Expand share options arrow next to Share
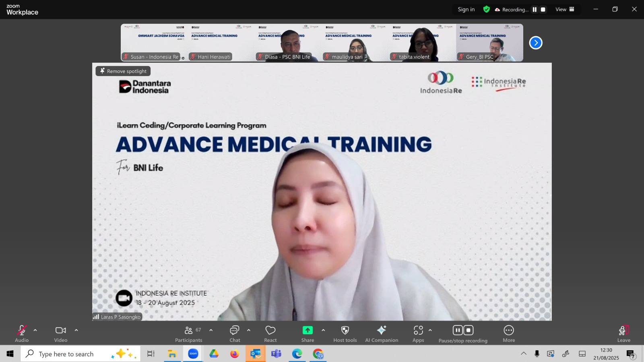The image size is (644, 362). pos(323,330)
